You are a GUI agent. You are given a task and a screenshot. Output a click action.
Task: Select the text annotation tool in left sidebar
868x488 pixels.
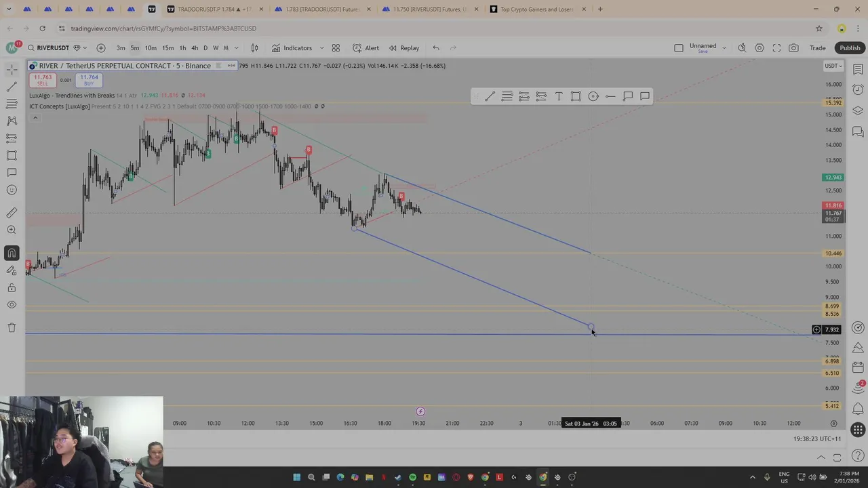click(12, 173)
